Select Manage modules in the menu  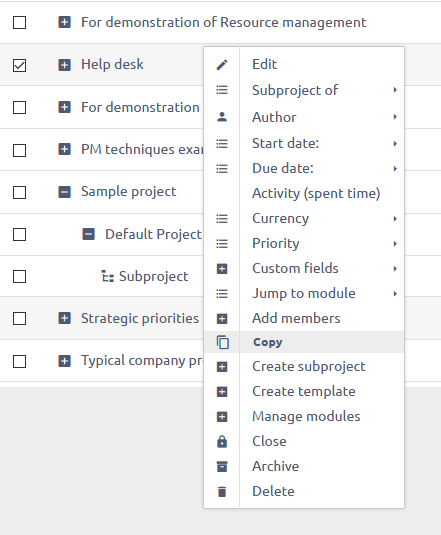coord(304,416)
